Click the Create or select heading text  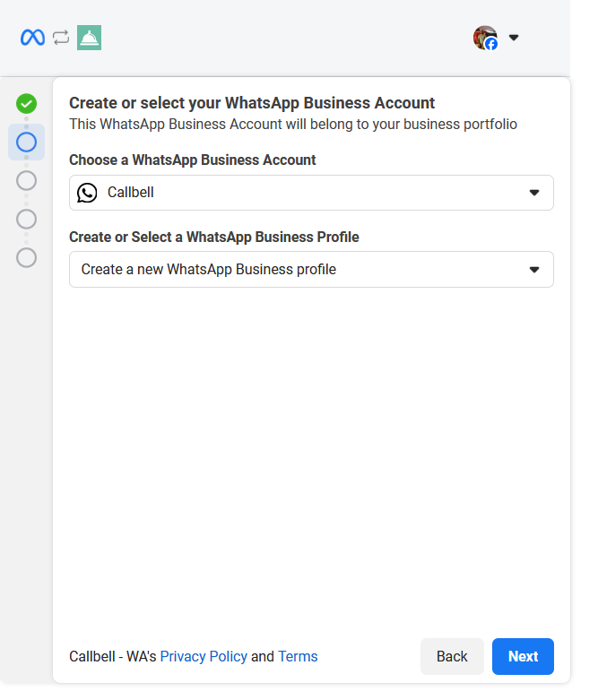click(252, 103)
